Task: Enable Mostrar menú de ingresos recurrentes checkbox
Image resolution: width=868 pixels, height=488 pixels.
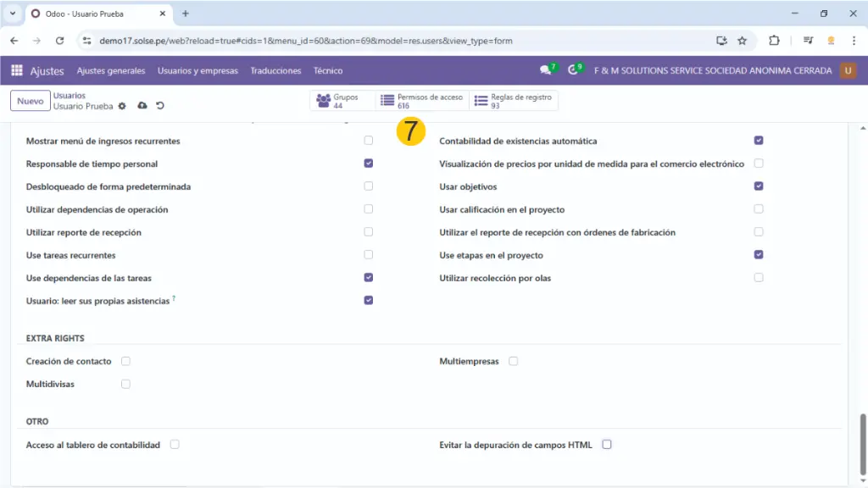Action: tap(368, 141)
